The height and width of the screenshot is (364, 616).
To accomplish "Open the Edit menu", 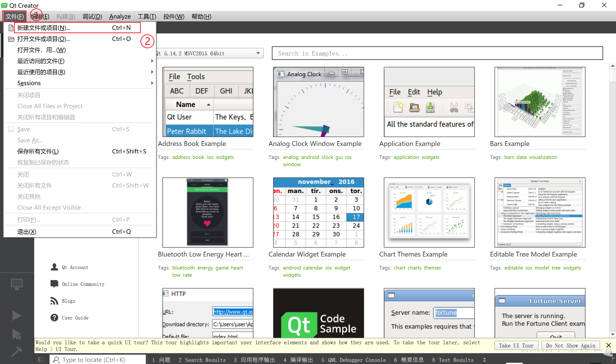I will [x=40, y=16].
